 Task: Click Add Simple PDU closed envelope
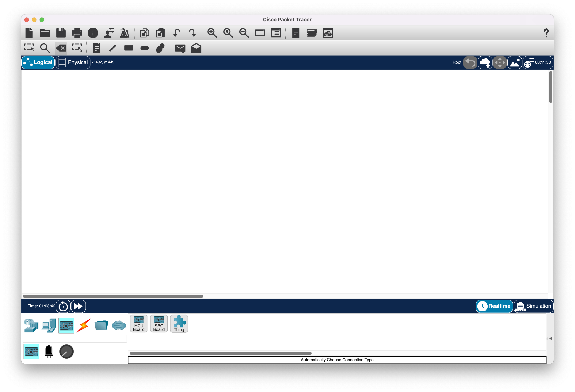(x=180, y=48)
